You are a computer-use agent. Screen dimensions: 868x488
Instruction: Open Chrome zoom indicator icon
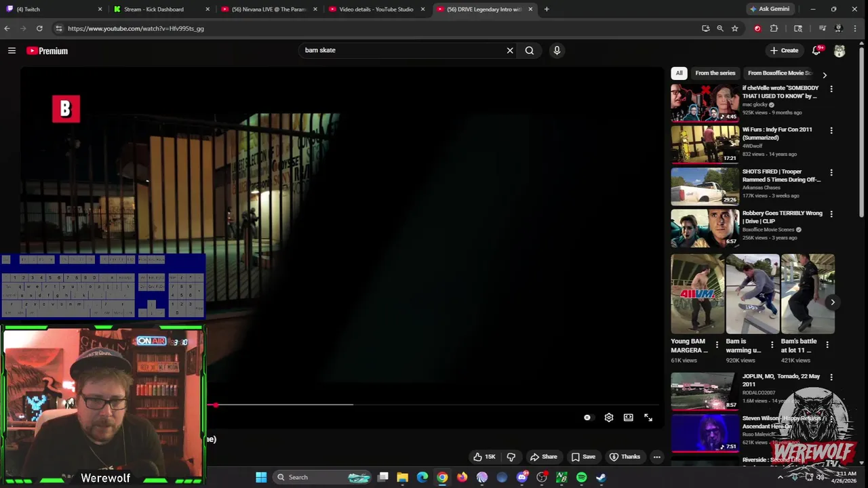(x=720, y=28)
